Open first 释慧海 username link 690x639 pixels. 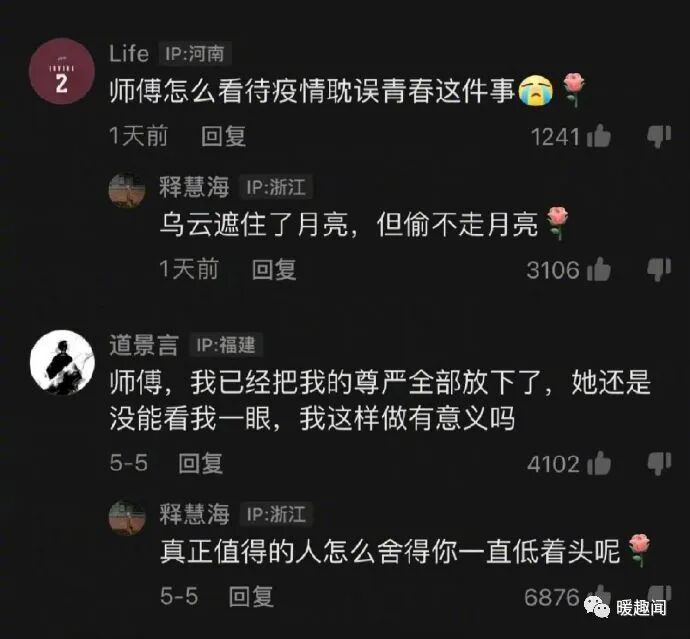(194, 186)
